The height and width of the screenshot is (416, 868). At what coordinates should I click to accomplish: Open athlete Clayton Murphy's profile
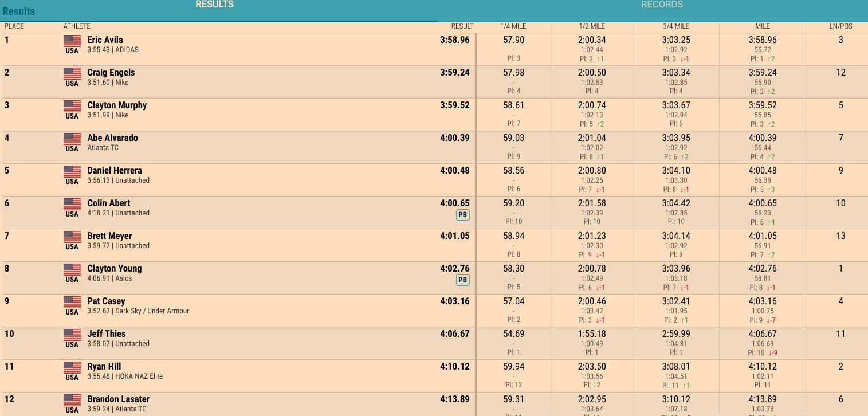coord(117,105)
